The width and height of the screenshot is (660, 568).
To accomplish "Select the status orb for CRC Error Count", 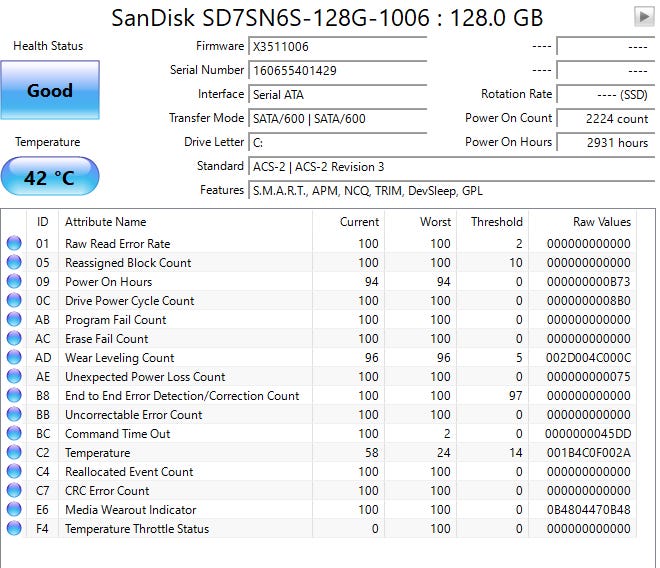I will click(14, 490).
